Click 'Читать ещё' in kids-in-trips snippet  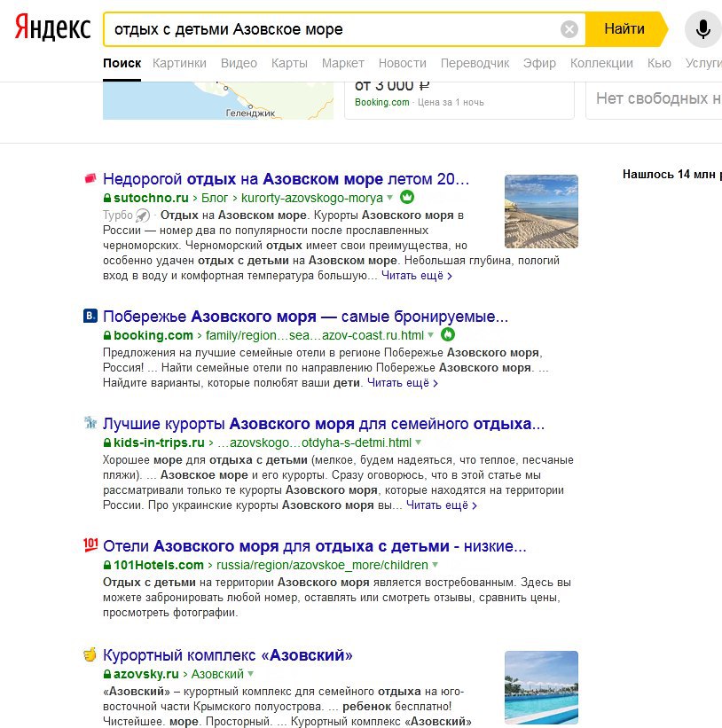[x=442, y=505]
